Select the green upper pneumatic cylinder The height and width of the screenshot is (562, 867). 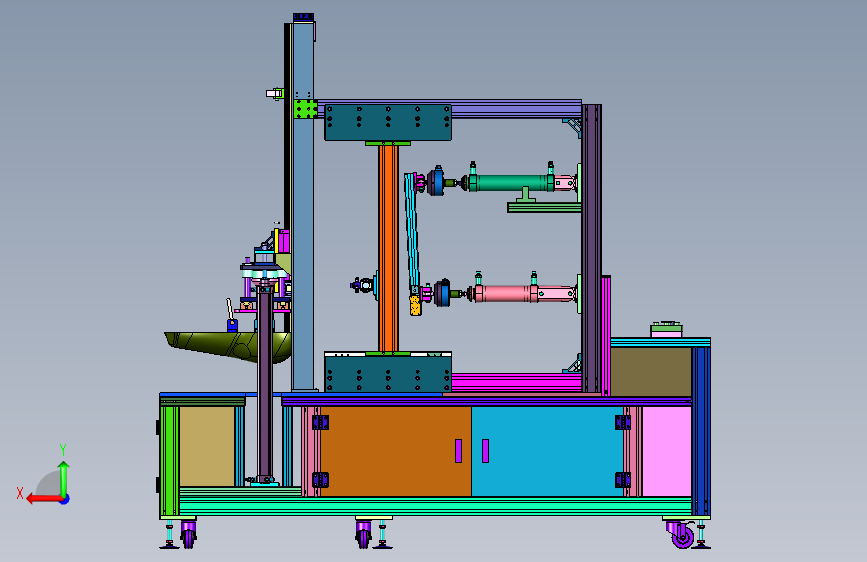point(511,183)
